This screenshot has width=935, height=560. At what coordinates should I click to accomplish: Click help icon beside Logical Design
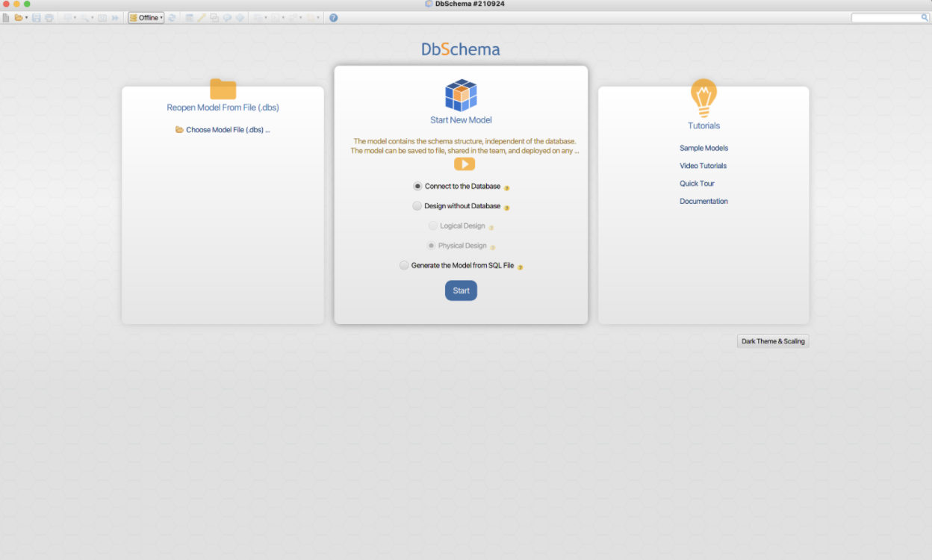click(x=491, y=227)
